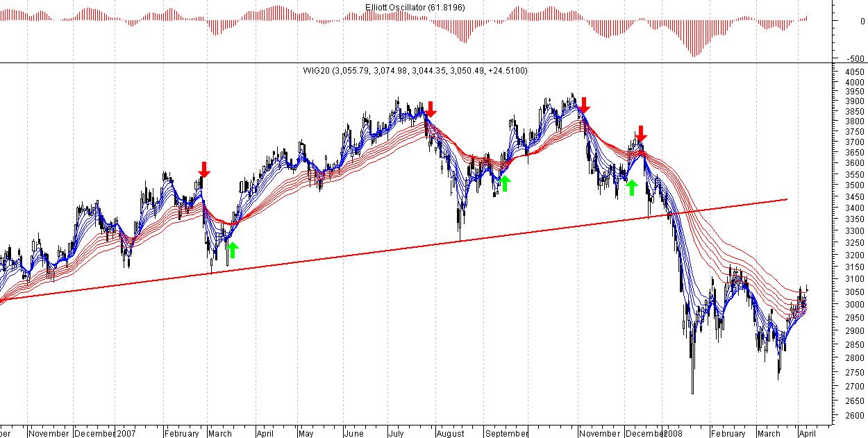Click the 2850 price axis label
This screenshot has width=868, height=438.
click(x=855, y=344)
